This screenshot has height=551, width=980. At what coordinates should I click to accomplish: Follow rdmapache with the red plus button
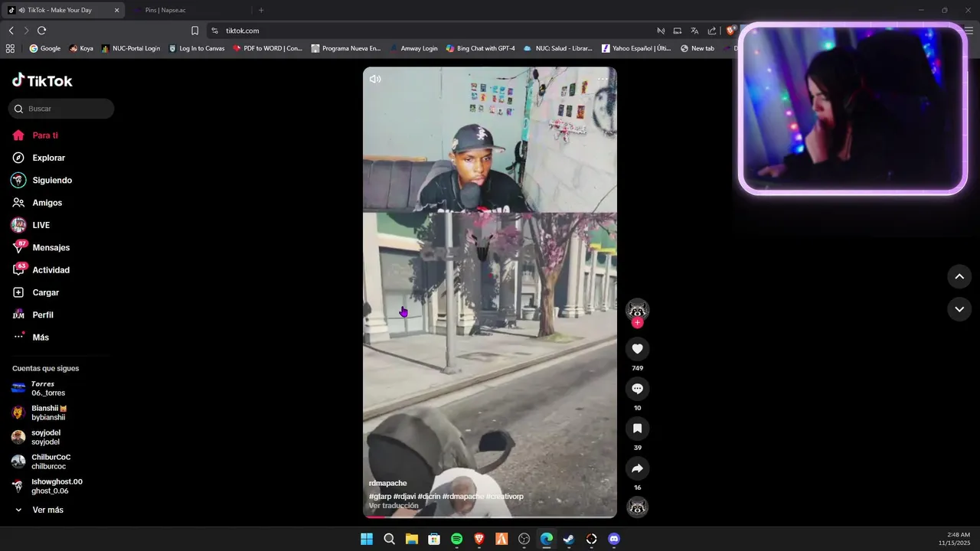tap(637, 323)
